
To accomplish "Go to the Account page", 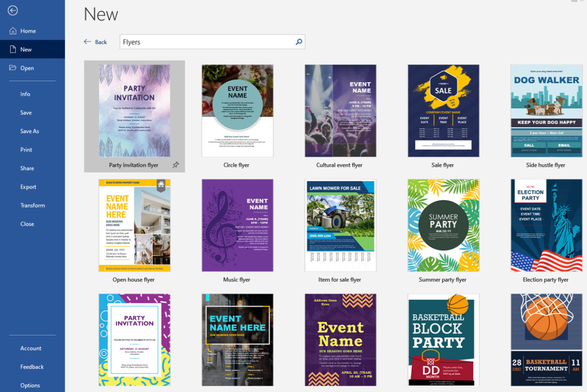I will tap(31, 348).
